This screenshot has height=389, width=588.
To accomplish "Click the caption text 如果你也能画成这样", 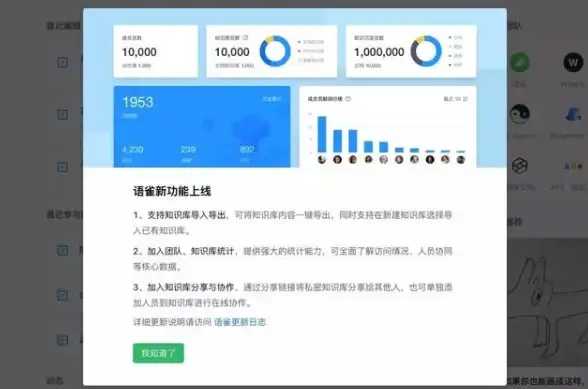I will coord(546,381).
